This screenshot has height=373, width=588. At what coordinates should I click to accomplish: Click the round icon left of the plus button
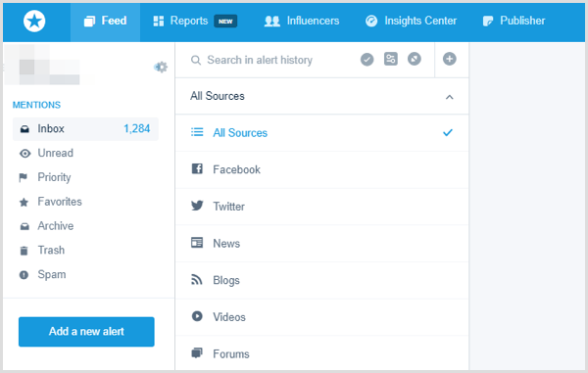pyautogui.click(x=415, y=59)
